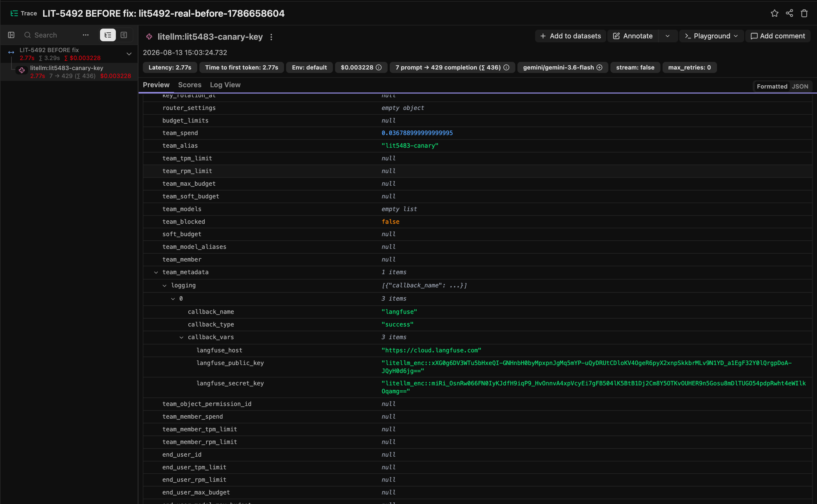Select the Formatted view option
This screenshot has height=504, width=817.
point(772,87)
